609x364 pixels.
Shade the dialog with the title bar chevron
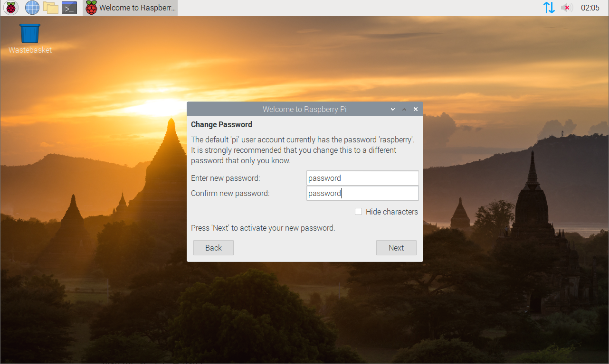coord(393,109)
